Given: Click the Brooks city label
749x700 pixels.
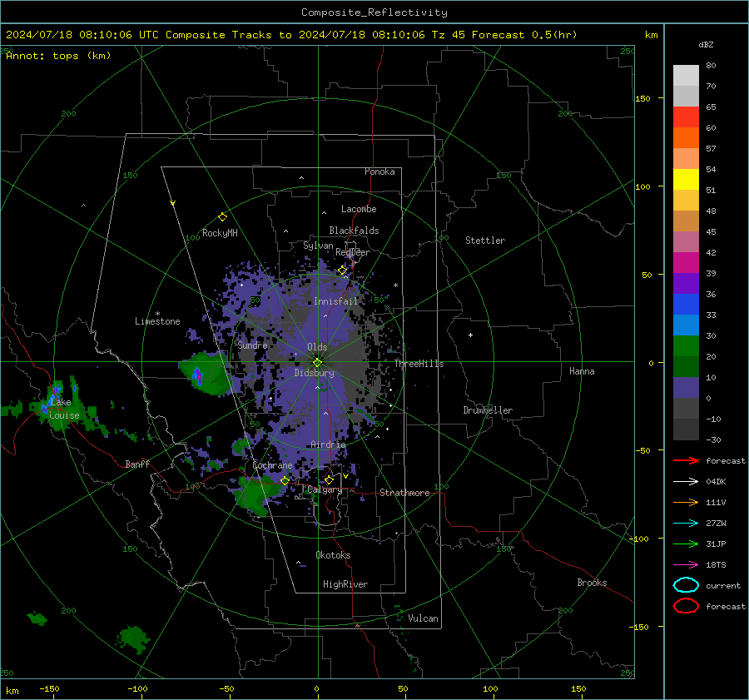Looking at the screenshot, I should tap(592, 583).
